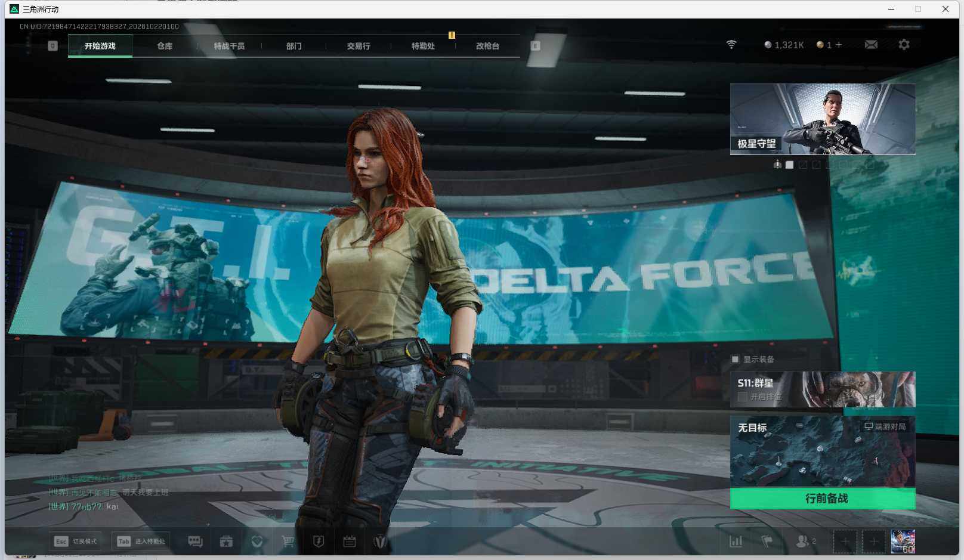Open the 仓库 tab
The width and height of the screenshot is (964, 560).
(165, 46)
